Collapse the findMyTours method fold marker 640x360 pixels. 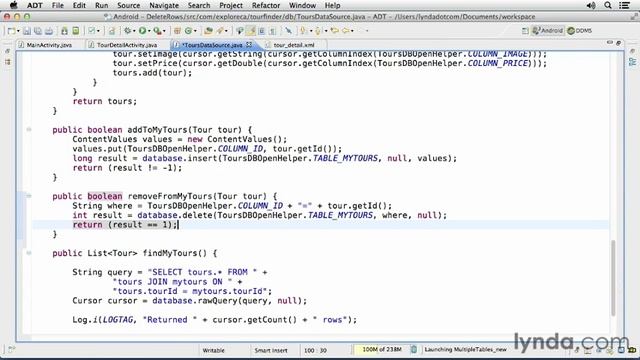29,253
